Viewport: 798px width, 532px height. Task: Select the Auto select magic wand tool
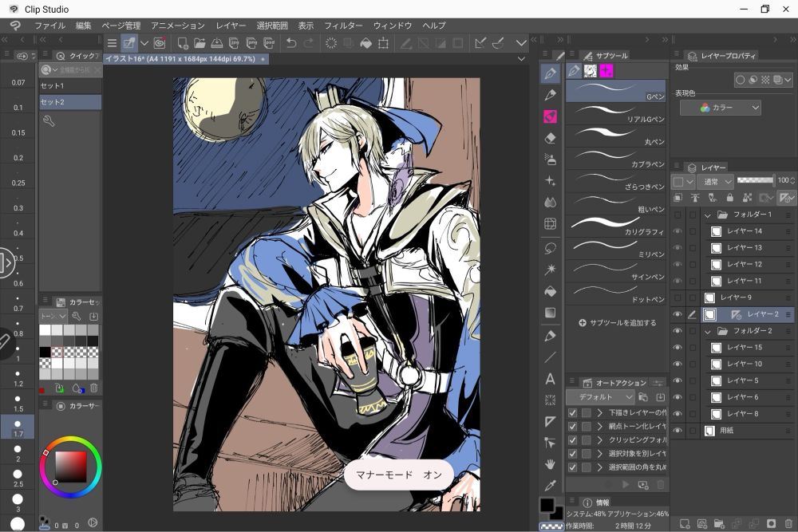tap(550, 270)
